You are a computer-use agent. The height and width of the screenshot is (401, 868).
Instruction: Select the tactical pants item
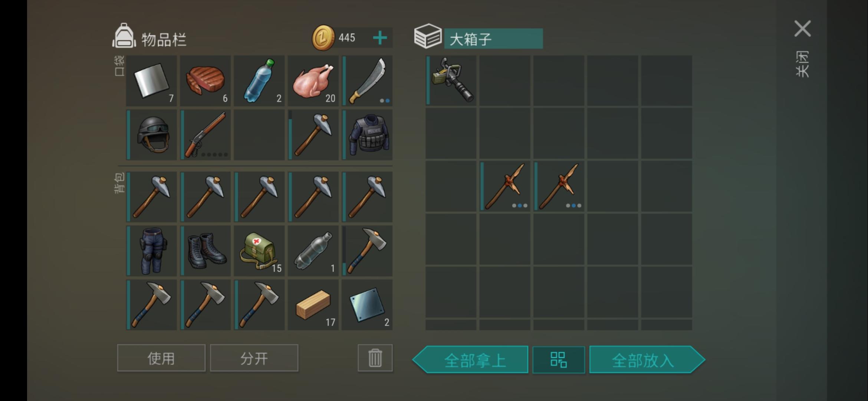click(x=151, y=251)
